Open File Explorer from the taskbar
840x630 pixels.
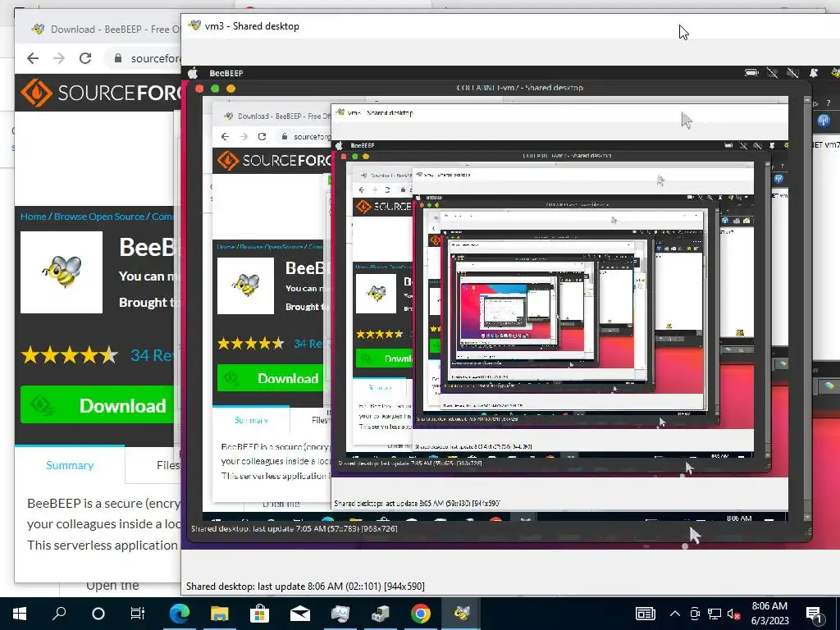[219, 614]
